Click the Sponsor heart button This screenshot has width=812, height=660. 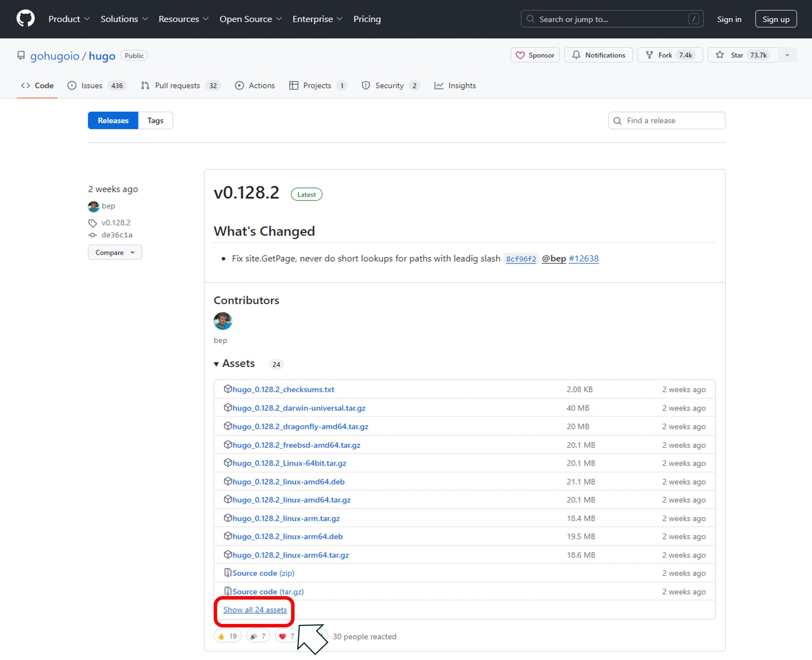tap(535, 55)
